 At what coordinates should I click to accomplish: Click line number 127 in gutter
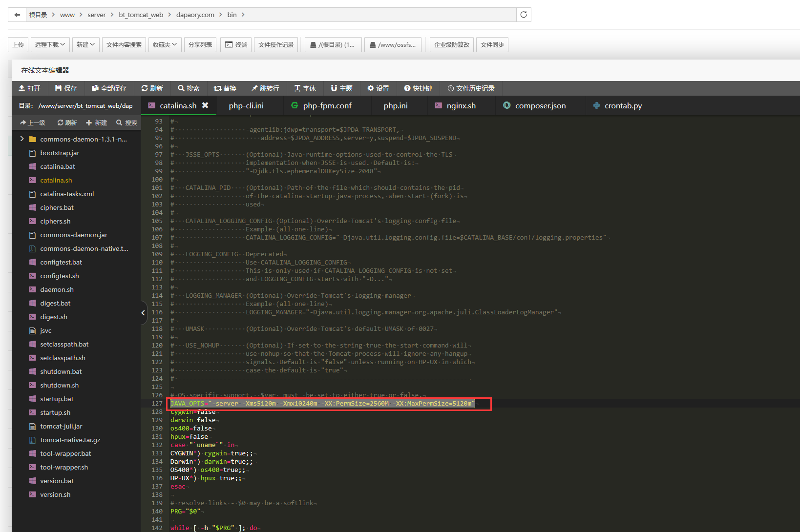(157, 404)
